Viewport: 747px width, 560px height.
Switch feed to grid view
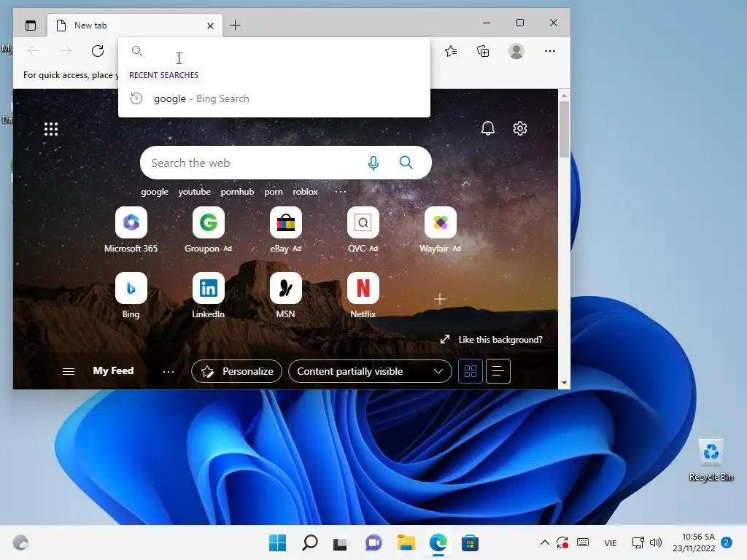(471, 371)
